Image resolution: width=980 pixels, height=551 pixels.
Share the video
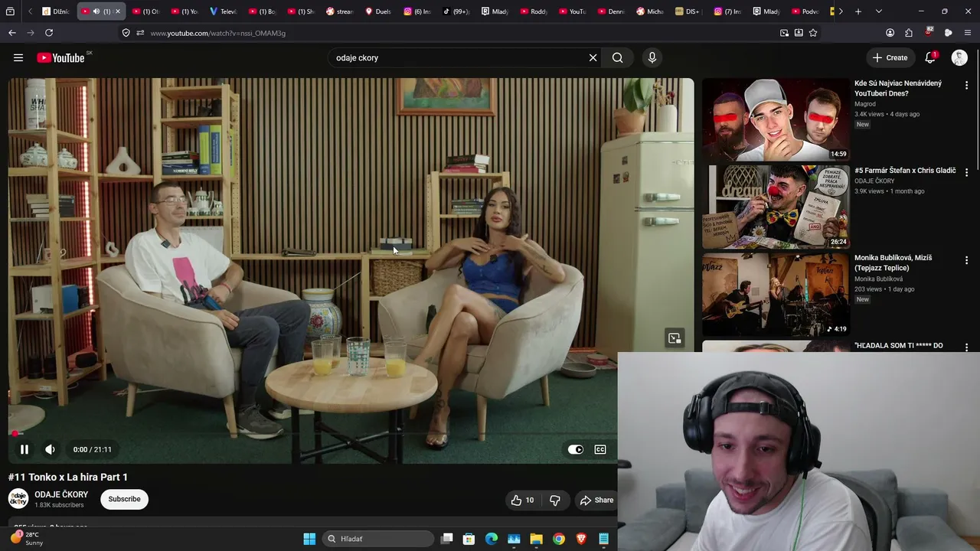[x=596, y=500]
